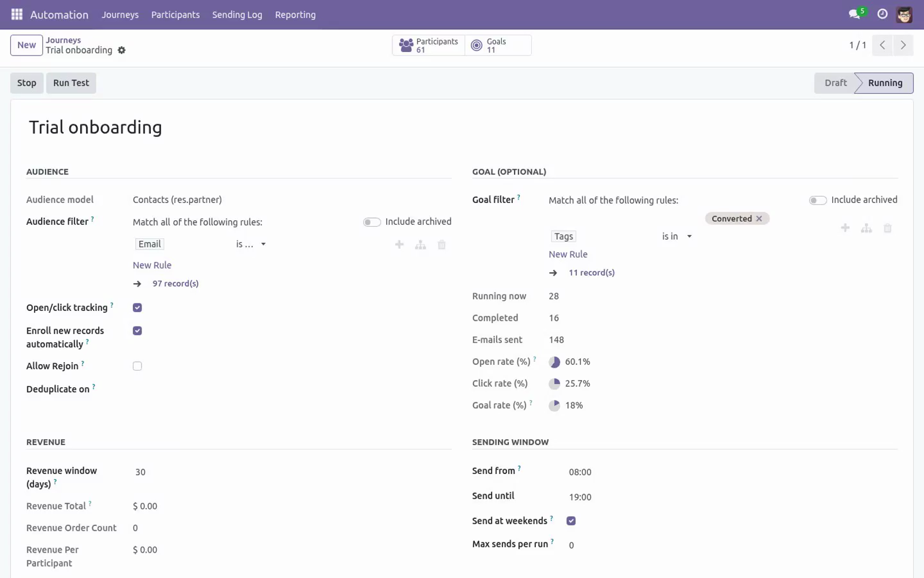
Task: Switch status to Draft stage
Action: (835, 83)
